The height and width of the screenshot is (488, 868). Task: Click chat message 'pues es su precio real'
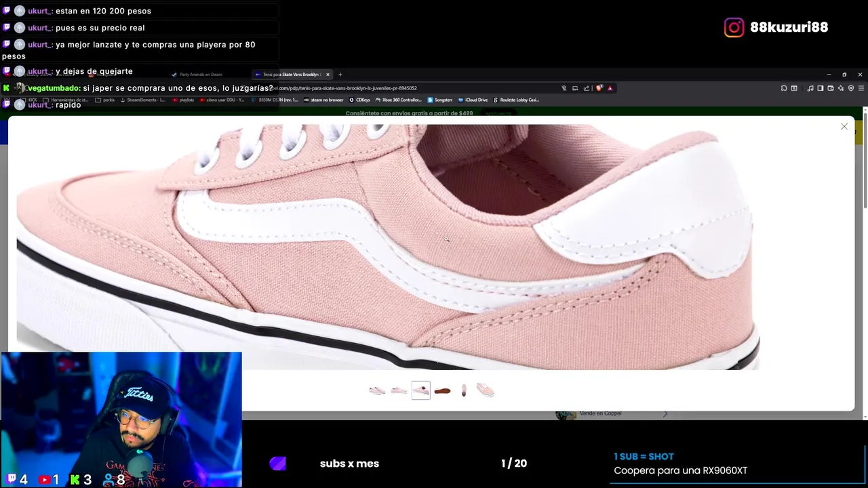coord(100,28)
